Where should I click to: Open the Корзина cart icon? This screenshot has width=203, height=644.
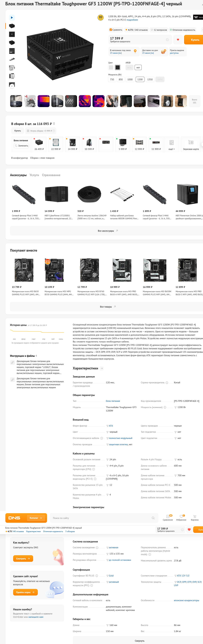194,518
